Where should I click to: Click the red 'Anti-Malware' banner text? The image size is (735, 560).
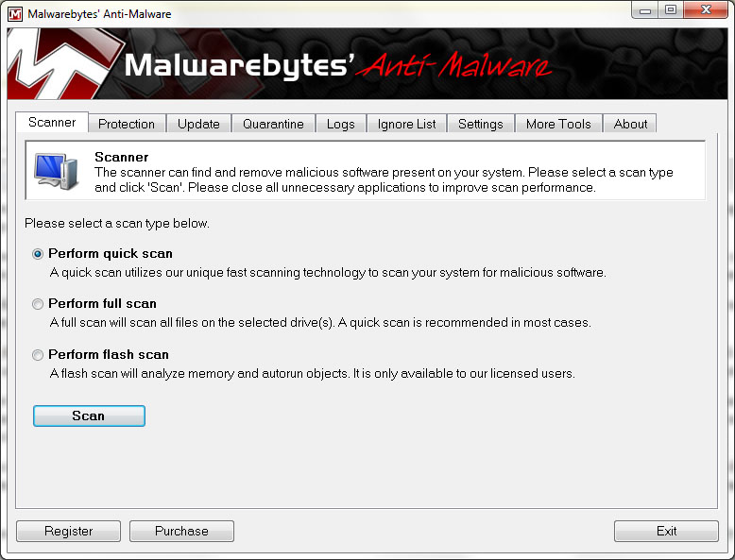pos(454,64)
